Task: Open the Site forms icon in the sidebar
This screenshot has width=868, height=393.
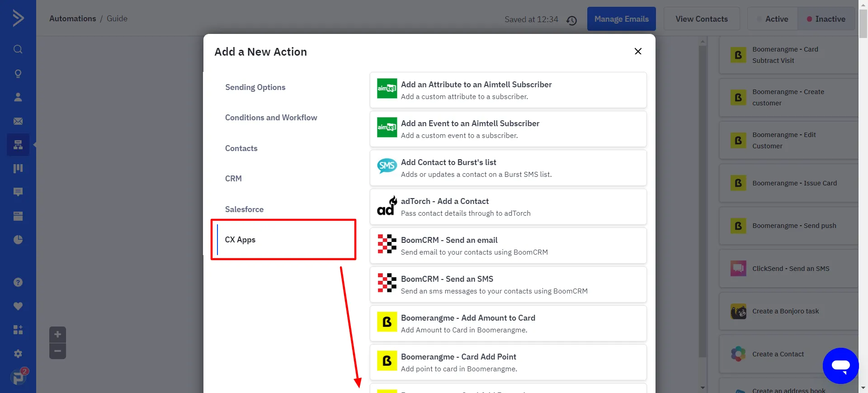Action: point(18,216)
